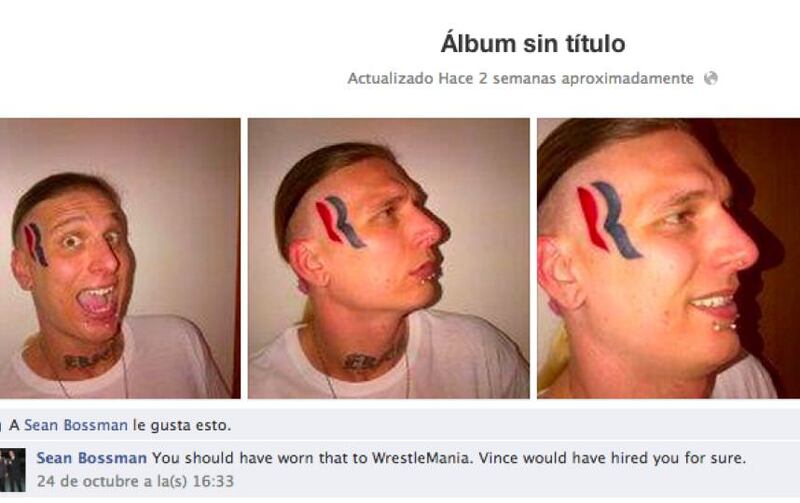Open the third close-up profile photo

tap(668, 258)
